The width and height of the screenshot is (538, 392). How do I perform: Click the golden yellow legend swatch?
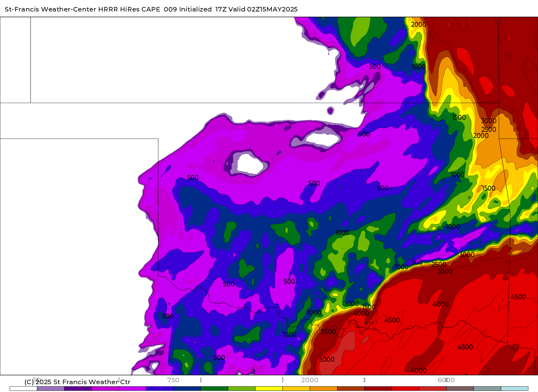(296, 388)
